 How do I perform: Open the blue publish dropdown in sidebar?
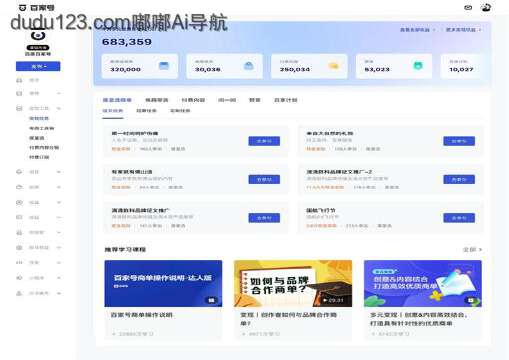(38, 66)
